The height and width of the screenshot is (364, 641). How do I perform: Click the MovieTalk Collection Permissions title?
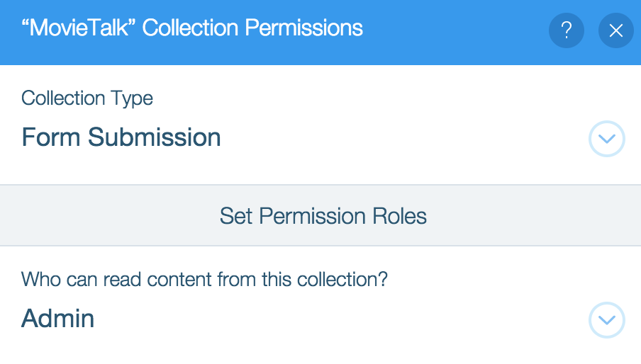click(192, 28)
